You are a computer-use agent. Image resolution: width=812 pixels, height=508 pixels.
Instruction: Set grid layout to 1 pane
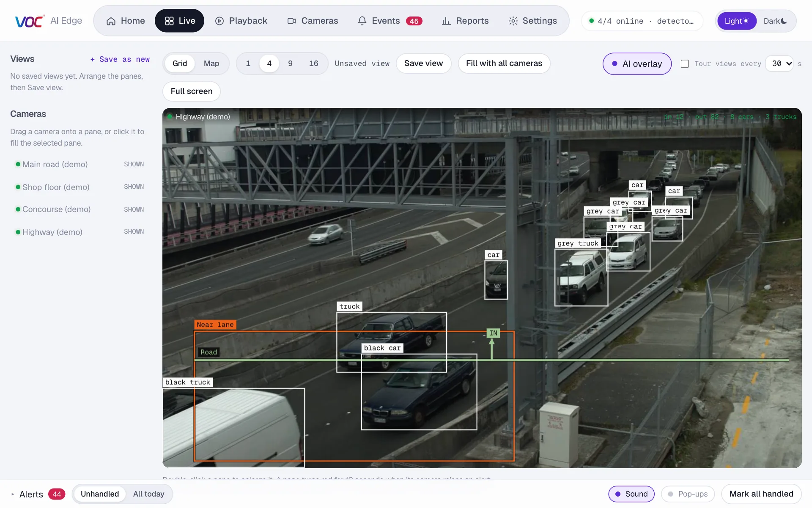point(248,63)
